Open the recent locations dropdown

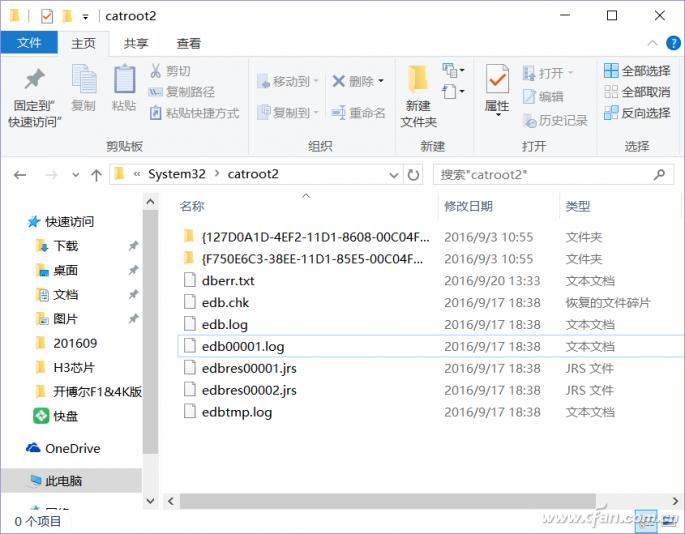76,175
